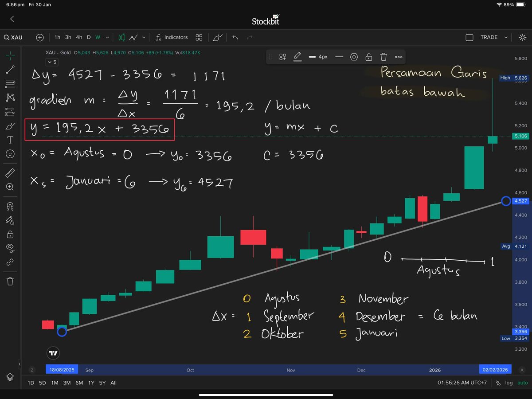This screenshot has height=399, width=532.
Task: Lock the selected drawing
Action: (368, 57)
